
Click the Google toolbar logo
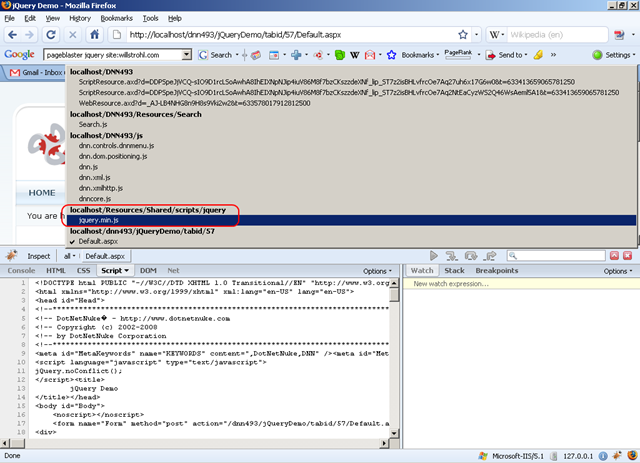19,55
